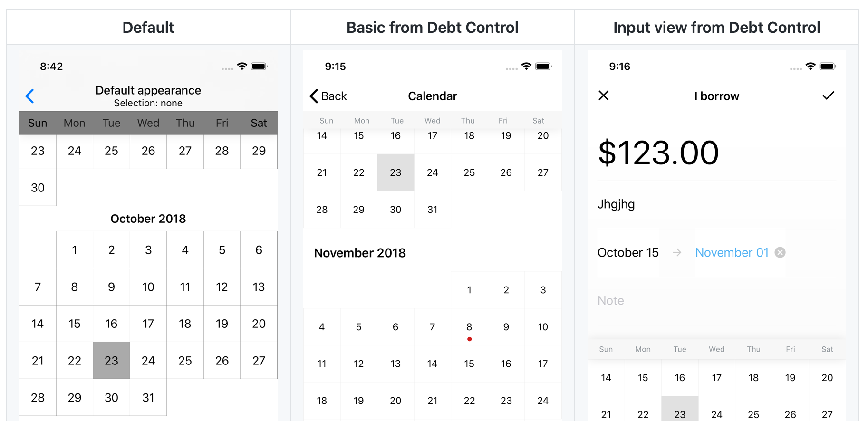The height and width of the screenshot is (421, 868).
Task: Tap the Default appearance title
Action: 148,90
